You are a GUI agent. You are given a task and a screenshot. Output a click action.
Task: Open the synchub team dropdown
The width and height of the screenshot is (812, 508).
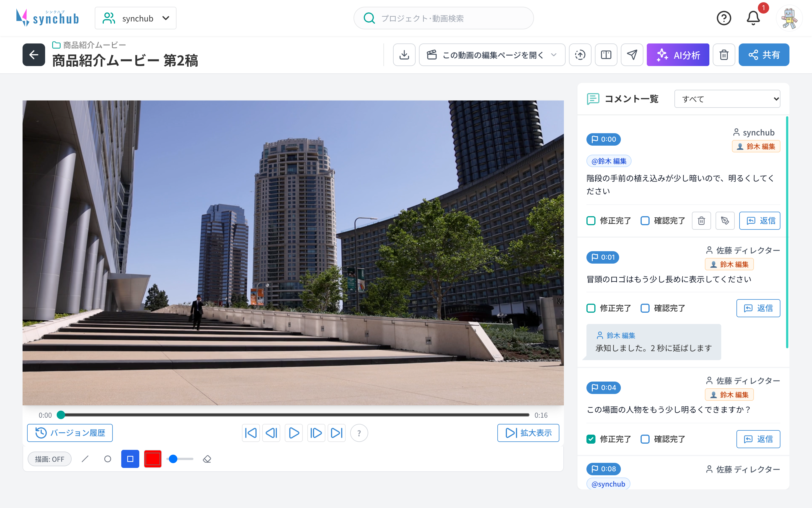(x=136, y=18)
